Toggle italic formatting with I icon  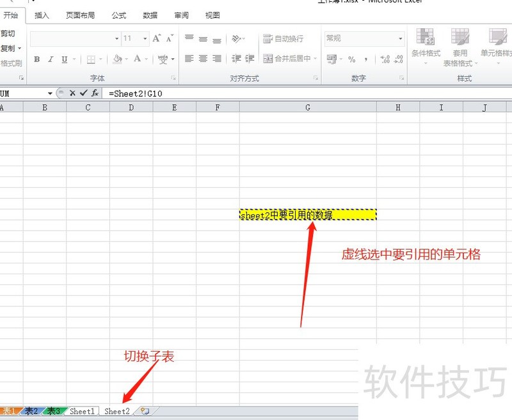point(51,59)
